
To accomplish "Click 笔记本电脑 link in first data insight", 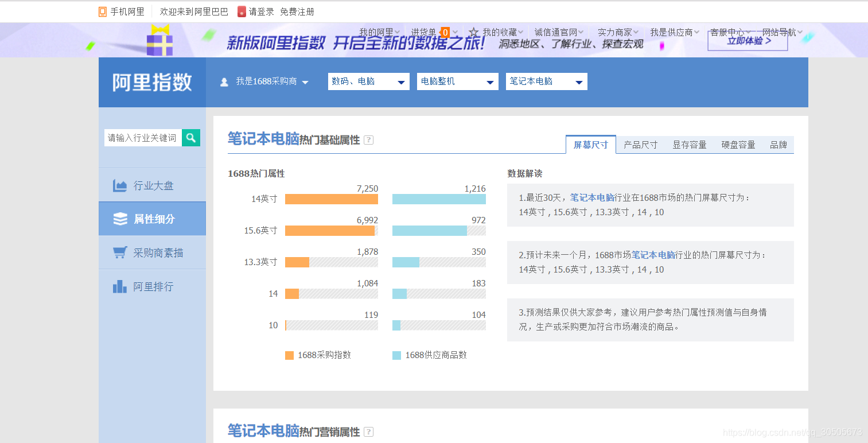I will point(592,197).
